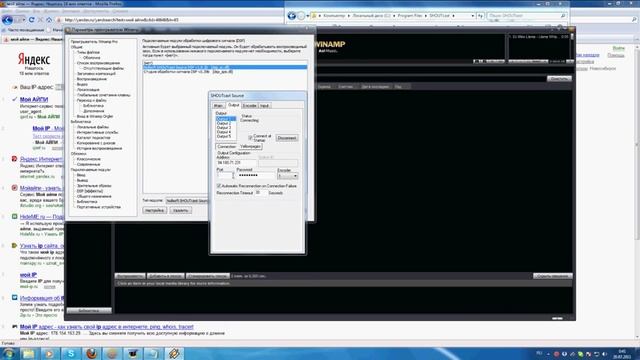Select Видео in preferences tree
Image resolution: width=640 pixels, height=360 pixels.
[82, 84]
